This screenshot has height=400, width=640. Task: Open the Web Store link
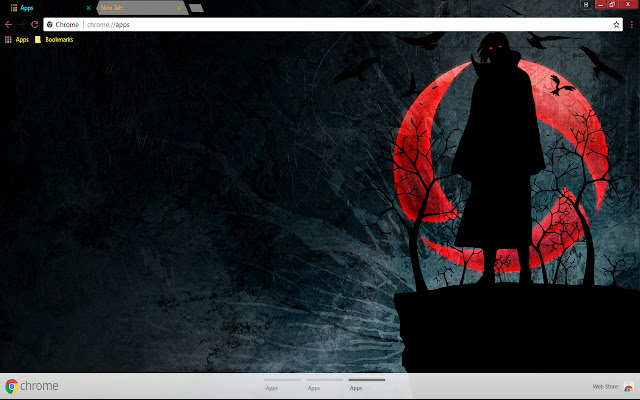(605, 386)
